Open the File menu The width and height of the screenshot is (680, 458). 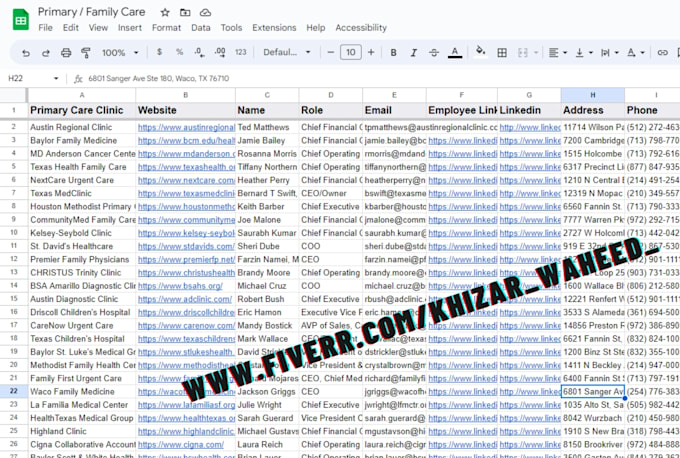45,28
